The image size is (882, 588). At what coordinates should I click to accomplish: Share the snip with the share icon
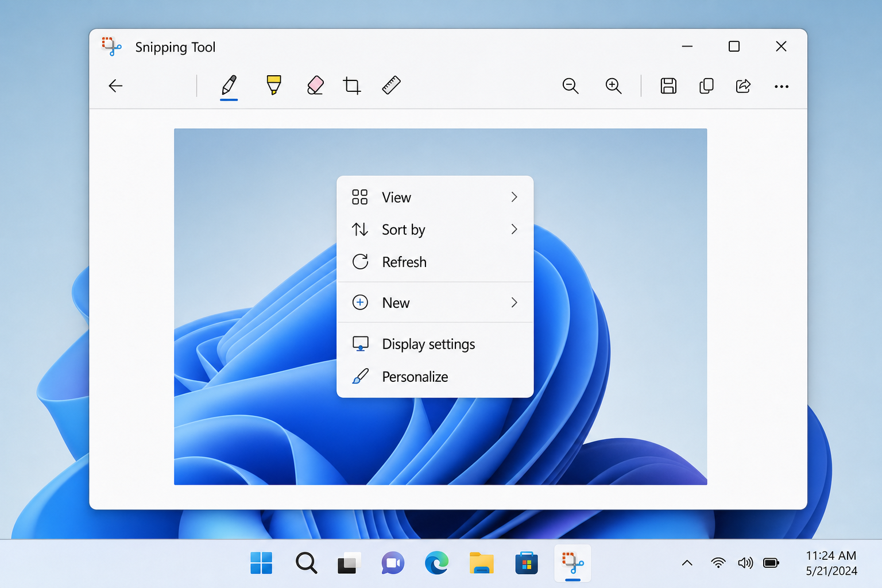point(744,86)
